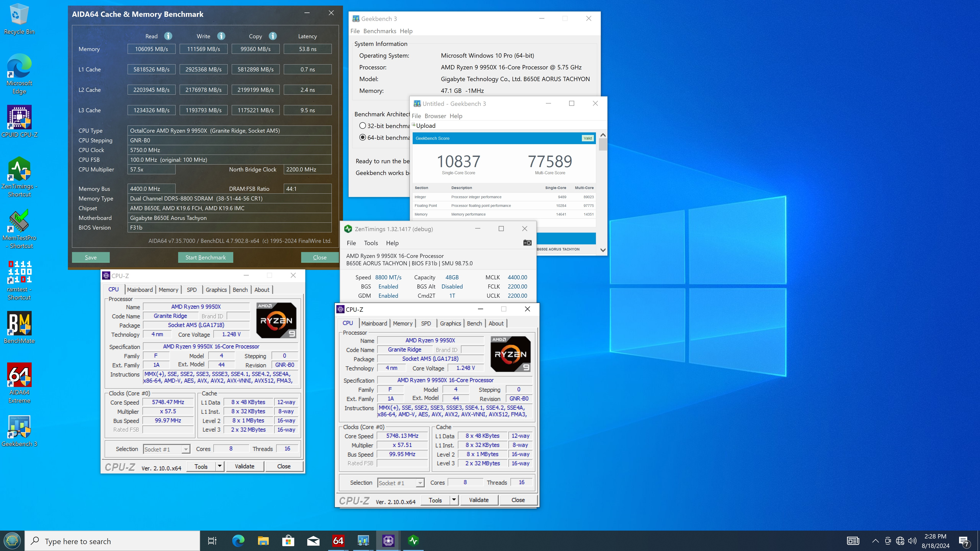Click the Tools button in right CPU-Z
The image size is (980, 551).
point(435,500)
